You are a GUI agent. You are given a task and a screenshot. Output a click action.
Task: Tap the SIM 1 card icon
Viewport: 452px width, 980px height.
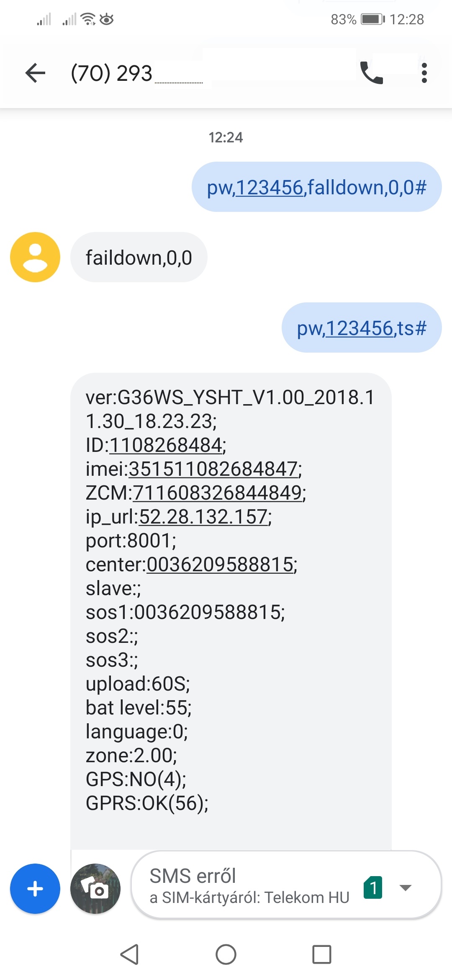373,887
